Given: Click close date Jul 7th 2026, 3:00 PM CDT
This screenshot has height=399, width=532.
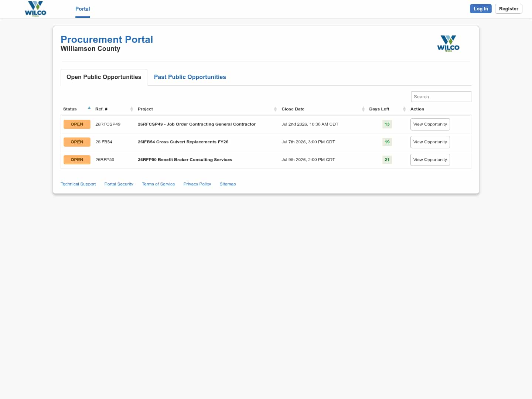Looking at the screenshot, I should pyautogui.click(x=308, y=142).
